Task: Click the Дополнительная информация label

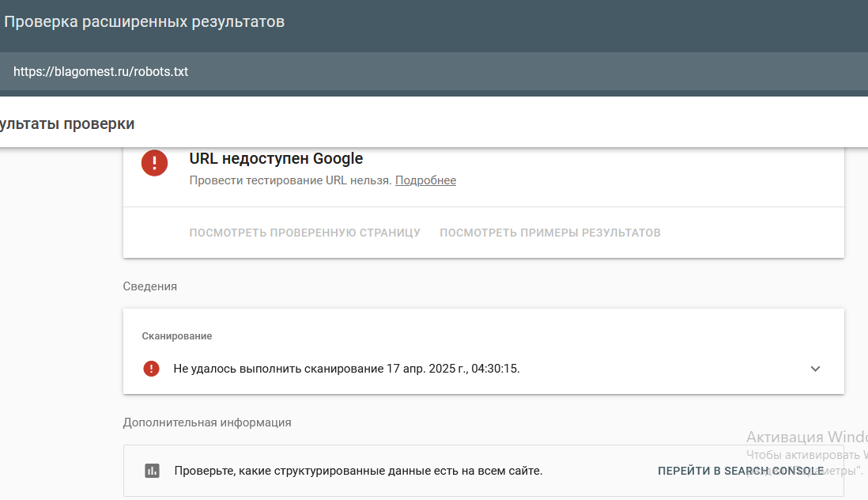Action: [x=207, y=422]
